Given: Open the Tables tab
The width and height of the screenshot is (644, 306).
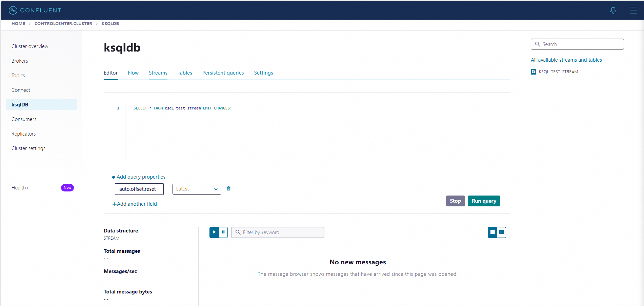Looking at the screenshot, I should click(185, 73).
